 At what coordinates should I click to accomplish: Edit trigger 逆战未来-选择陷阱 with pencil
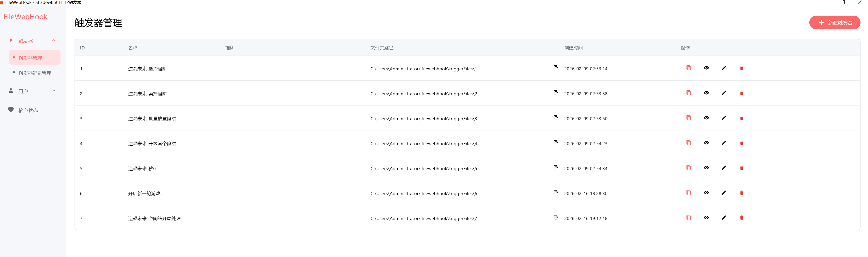click(x=724, y=68)
